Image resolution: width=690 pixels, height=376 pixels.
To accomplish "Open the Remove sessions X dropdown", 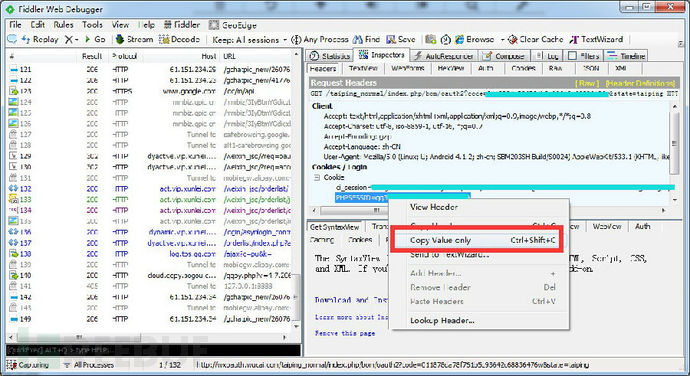I will [x=71, y=39].
